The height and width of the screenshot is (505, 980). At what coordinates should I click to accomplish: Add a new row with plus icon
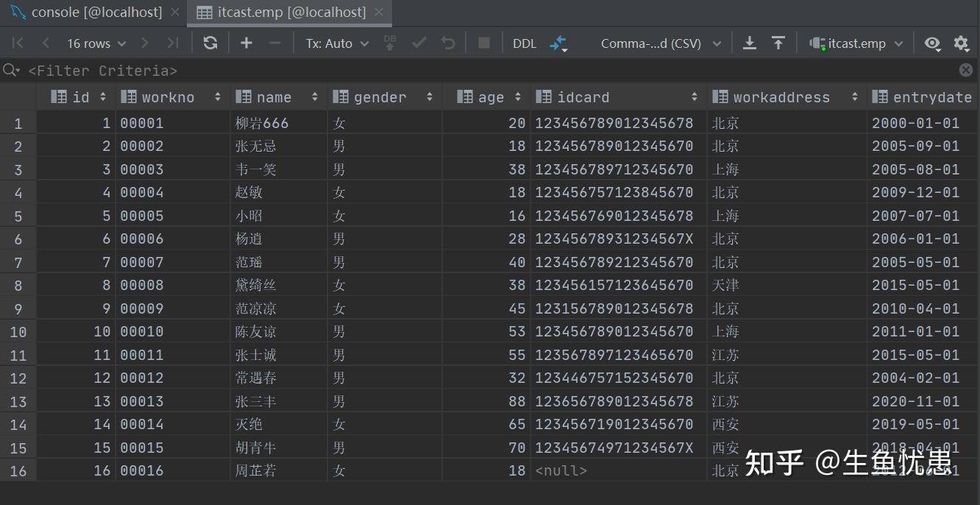[246, 43]
